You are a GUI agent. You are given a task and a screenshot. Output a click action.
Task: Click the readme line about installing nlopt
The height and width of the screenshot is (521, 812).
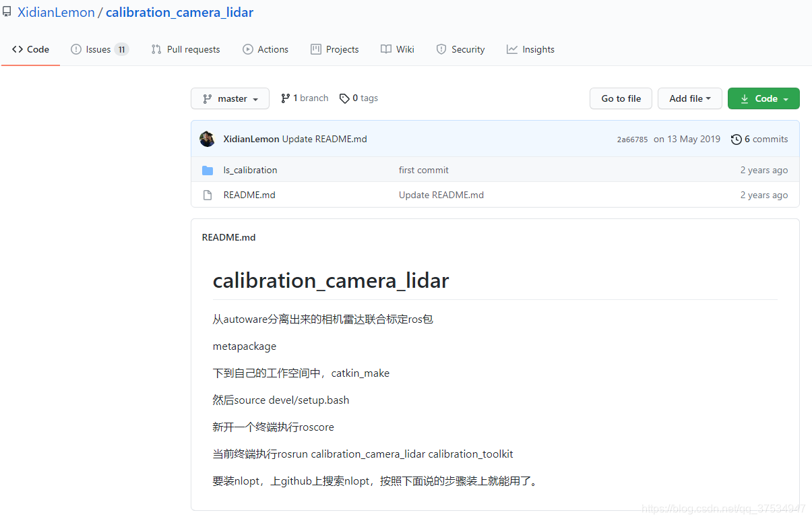click(376, 481)
